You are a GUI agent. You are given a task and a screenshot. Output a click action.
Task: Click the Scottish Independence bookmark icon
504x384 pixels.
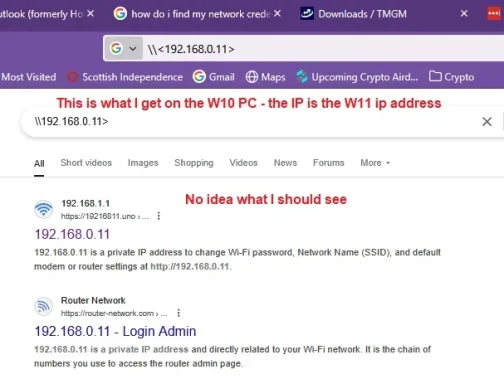click(72, 77)
